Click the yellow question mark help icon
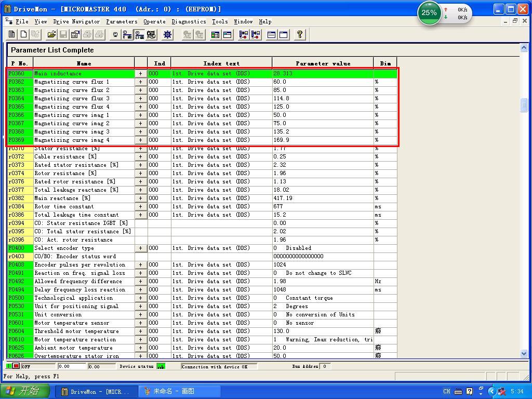Image resolution: width=532 pixels, height=399 pixels. click(x=300, y=34)
